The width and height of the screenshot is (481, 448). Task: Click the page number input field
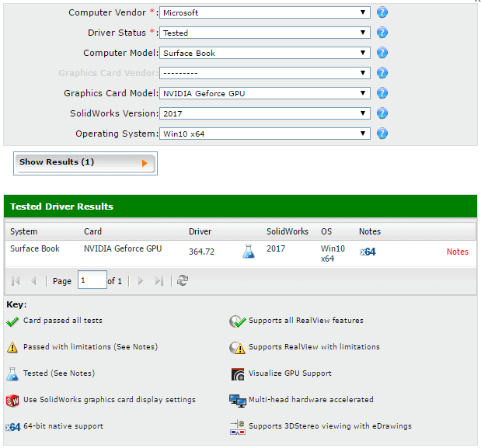pos(92,280)
